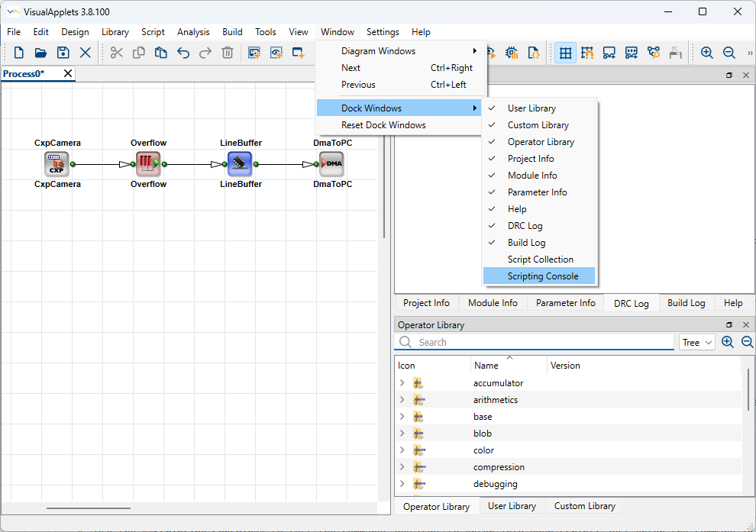Expand the accumulator library folder
This screenshot has width=756, height=532.
[x=402, y=383]
